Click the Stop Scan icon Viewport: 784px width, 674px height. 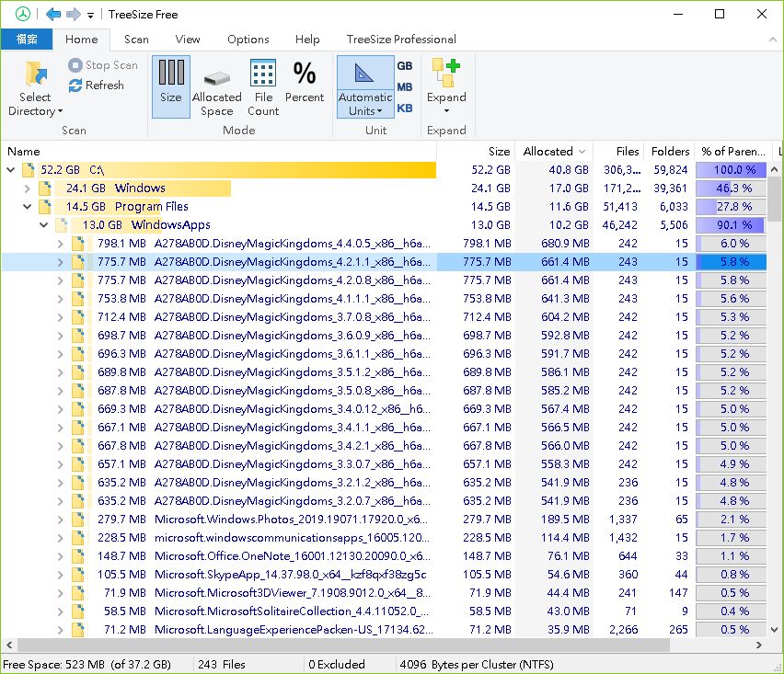75,65
